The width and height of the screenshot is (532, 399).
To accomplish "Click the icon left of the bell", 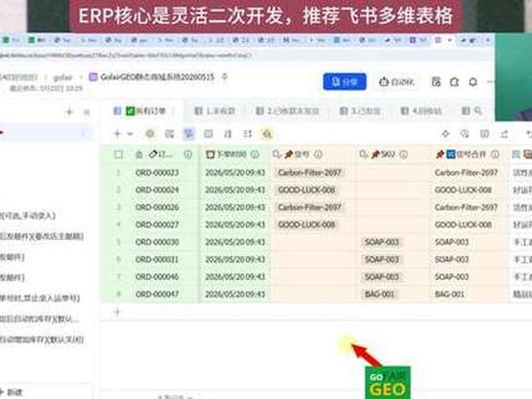I will coord(454,82).
